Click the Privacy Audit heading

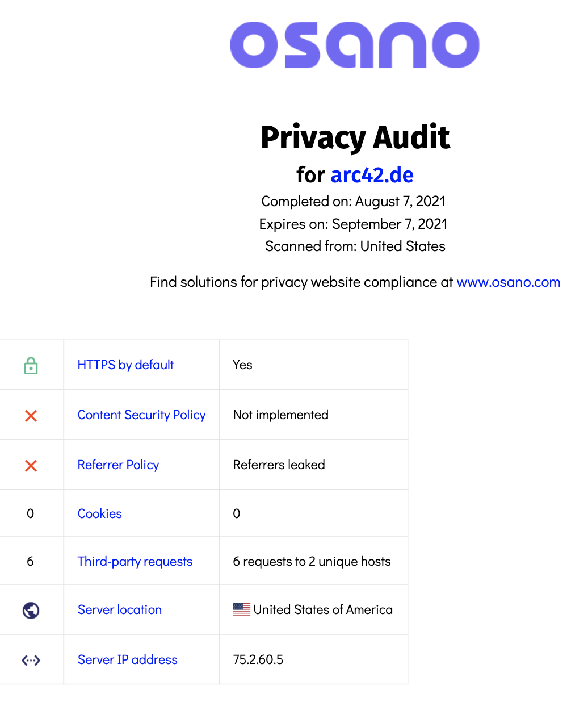pos(355,137)
